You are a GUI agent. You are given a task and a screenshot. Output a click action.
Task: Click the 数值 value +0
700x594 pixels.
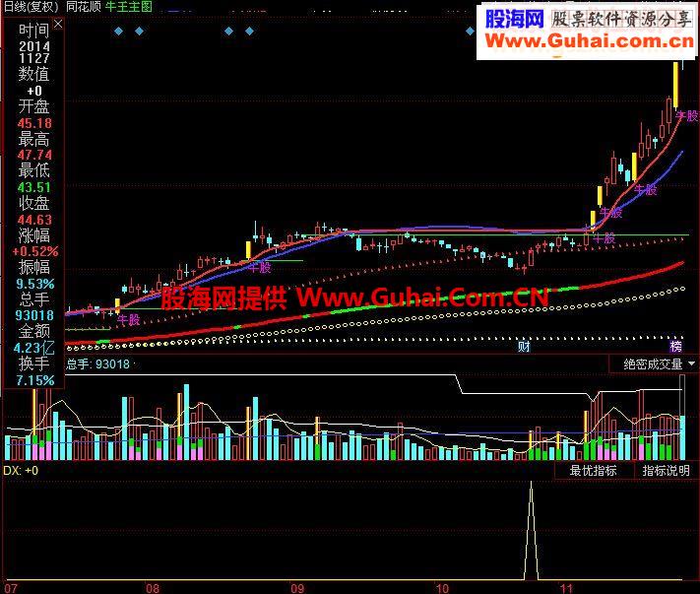34,91
